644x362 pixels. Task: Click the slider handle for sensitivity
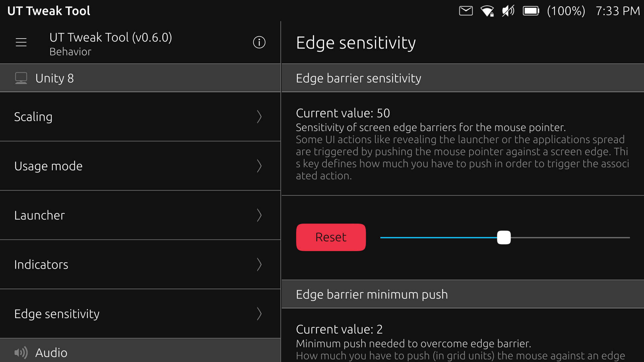click(x=504, y=238)
